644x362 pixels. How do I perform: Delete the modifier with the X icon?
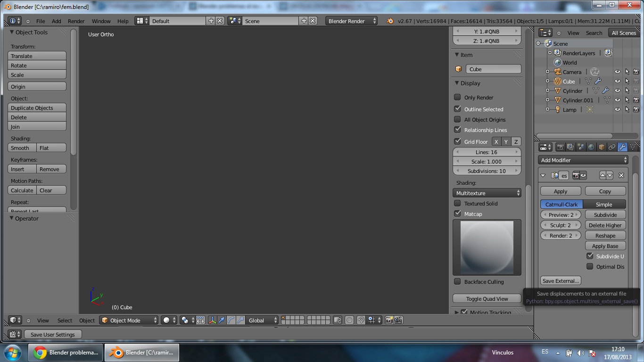621,175
